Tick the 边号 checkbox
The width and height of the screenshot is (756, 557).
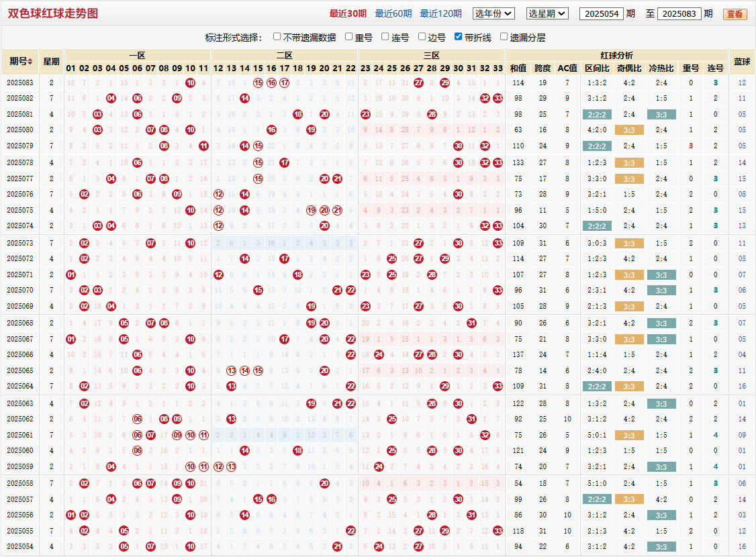[x=422, y=37]
